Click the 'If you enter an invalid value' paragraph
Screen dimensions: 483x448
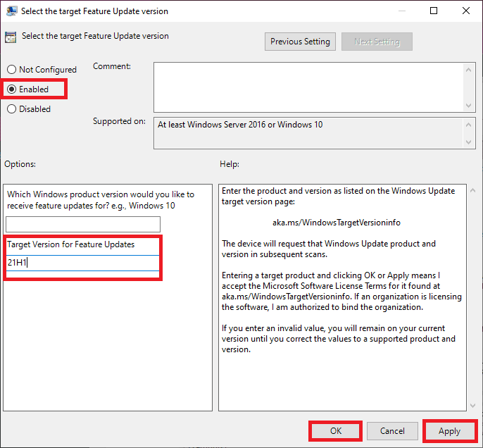pyautogui.click(x=339, y=339)
